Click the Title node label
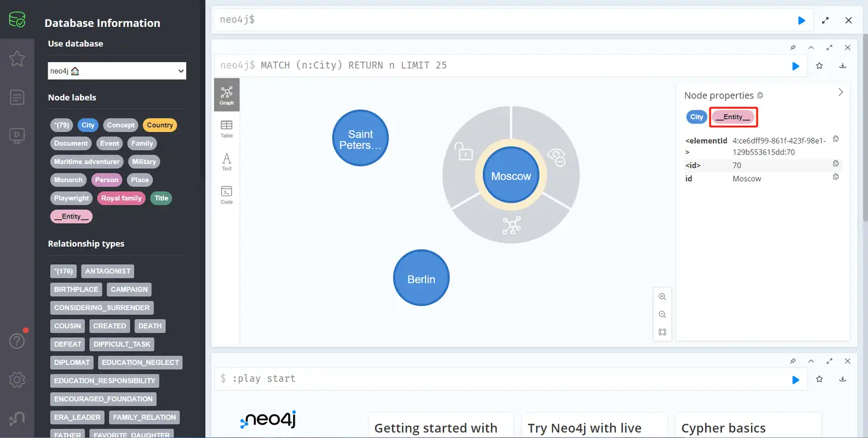The image size is (868, 438). click(x=161, y=198)
